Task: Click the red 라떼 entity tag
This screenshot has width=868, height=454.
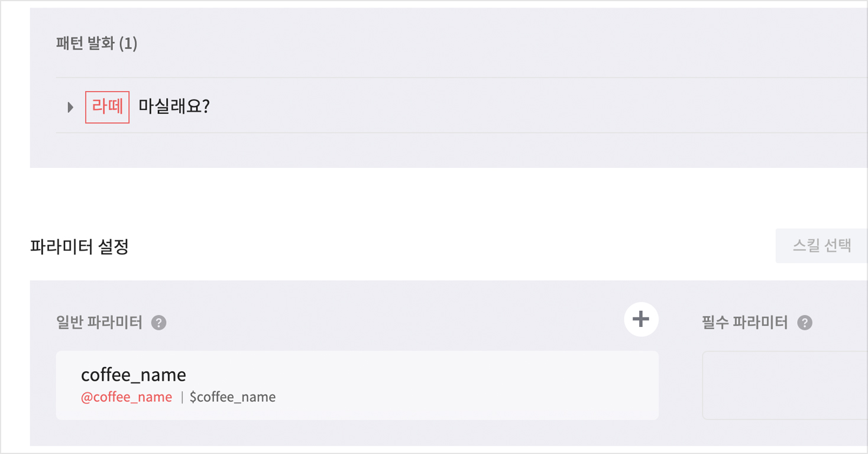Action: [107, 107]
